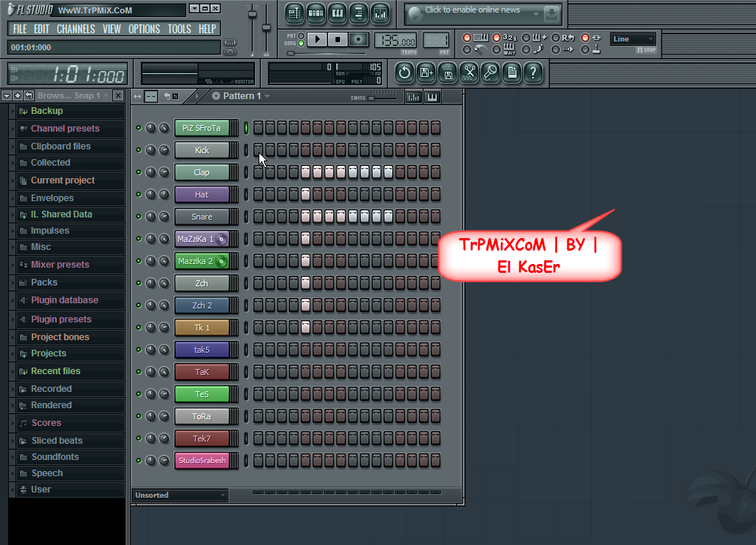Click the swing slider
This screenshot has height=545, width=756.
pos(384,98)
